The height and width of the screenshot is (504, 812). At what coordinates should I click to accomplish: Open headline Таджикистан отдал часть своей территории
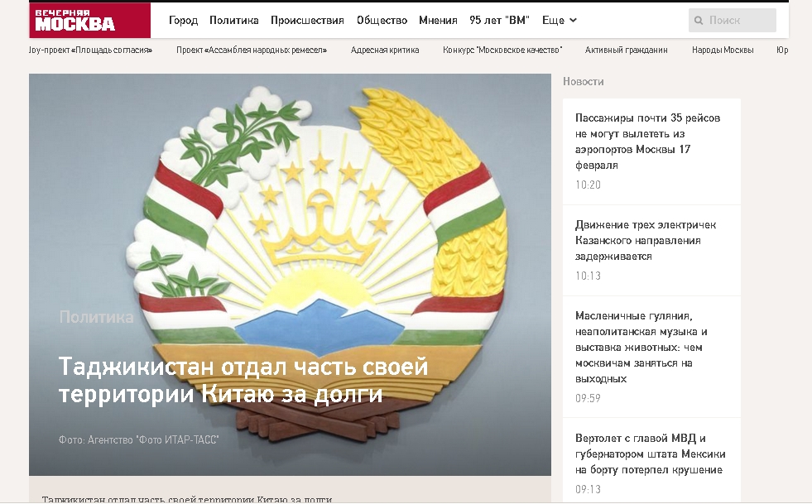(243, 380)
